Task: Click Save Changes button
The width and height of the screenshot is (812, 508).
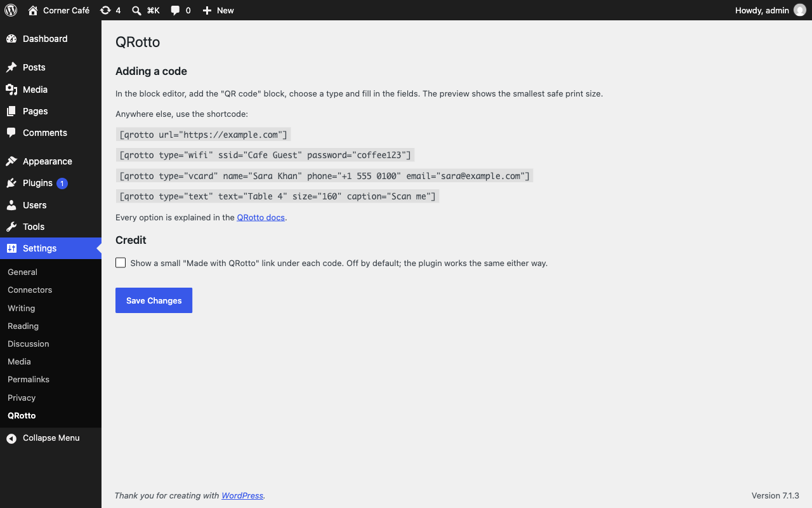Action: pos(154,300)
